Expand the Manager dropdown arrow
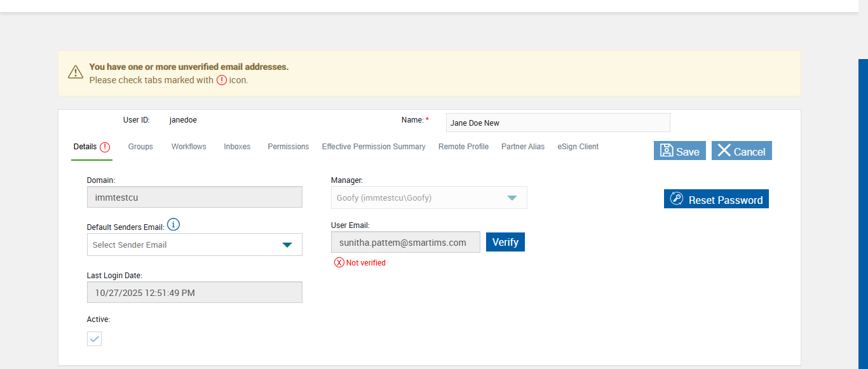Screen dimensions: 868x369 coord(512,198)
